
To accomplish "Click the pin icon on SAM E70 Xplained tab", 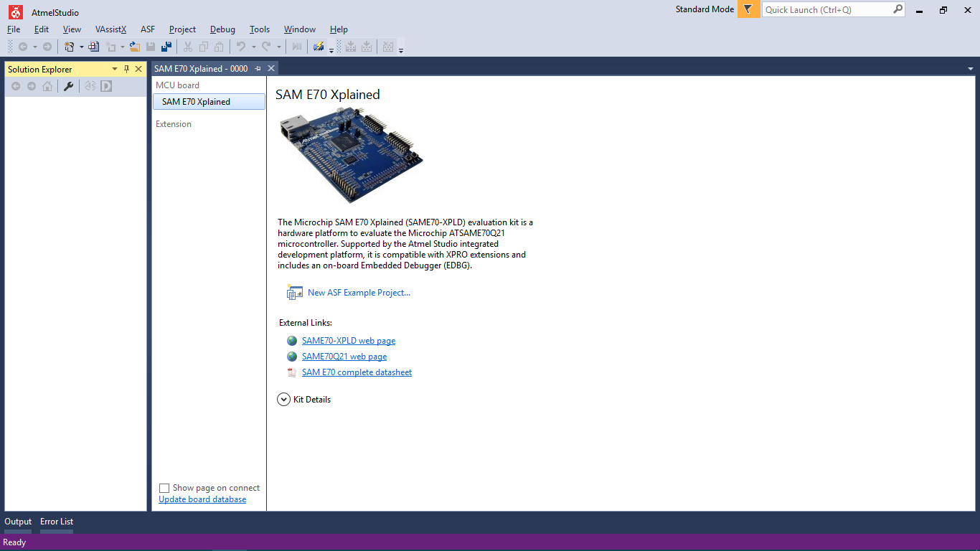I will click(x=258, y=68).
